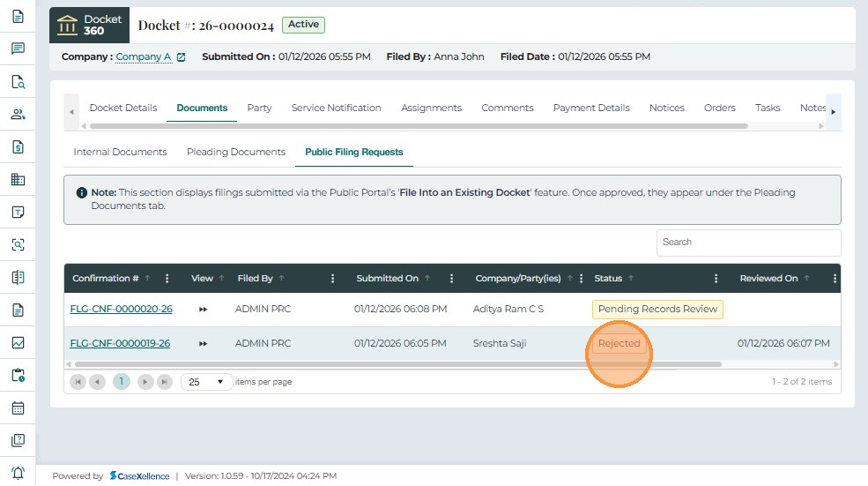
Task: Open Filed By column menu dots
Action: click(333, 278)
